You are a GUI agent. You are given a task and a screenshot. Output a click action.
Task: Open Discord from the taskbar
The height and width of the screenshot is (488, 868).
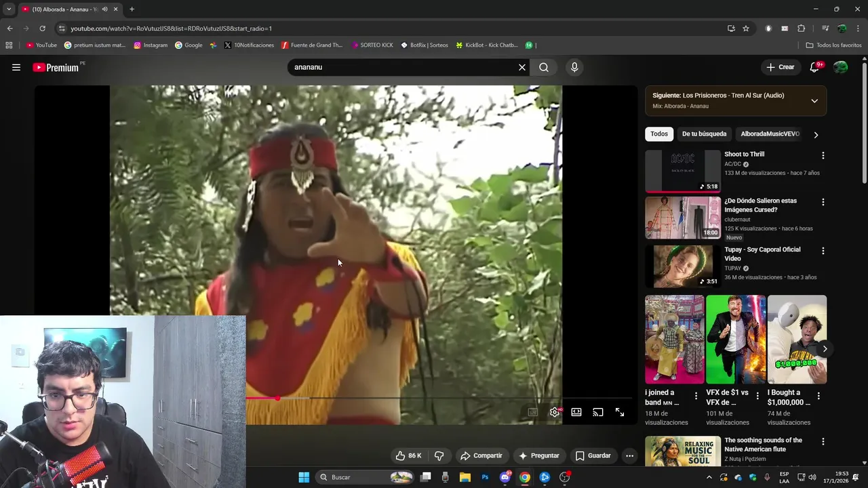pyautogui.click(x=505, y=477)
